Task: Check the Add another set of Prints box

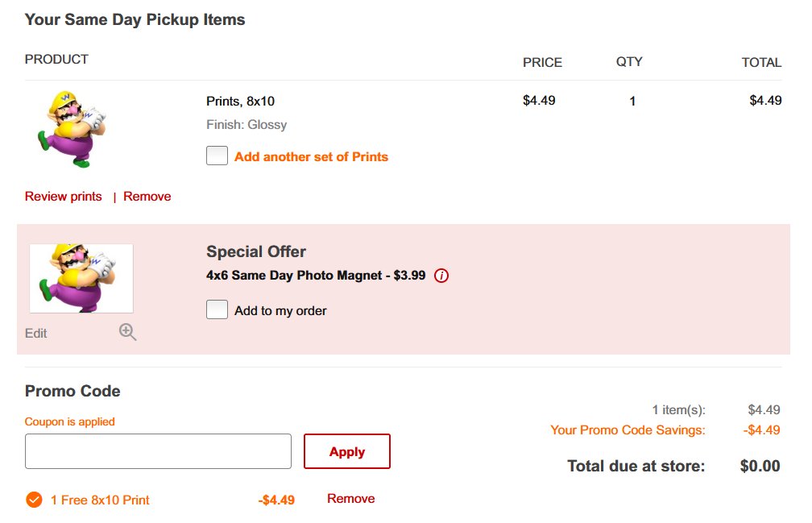Action: tap(217, 156)
